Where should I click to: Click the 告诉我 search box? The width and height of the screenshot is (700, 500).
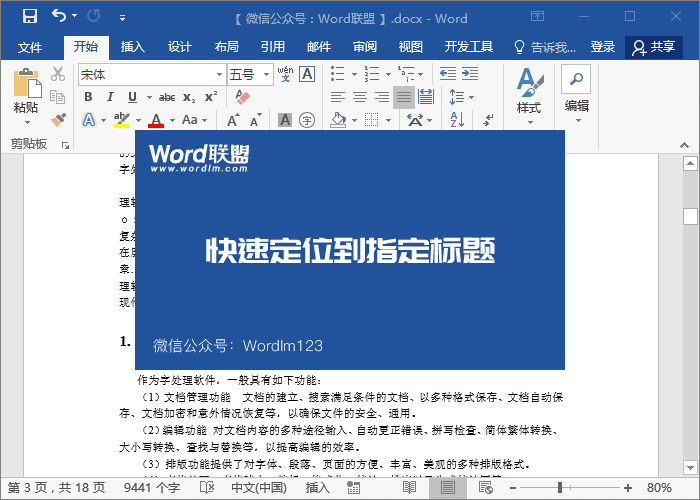(545, 46)
